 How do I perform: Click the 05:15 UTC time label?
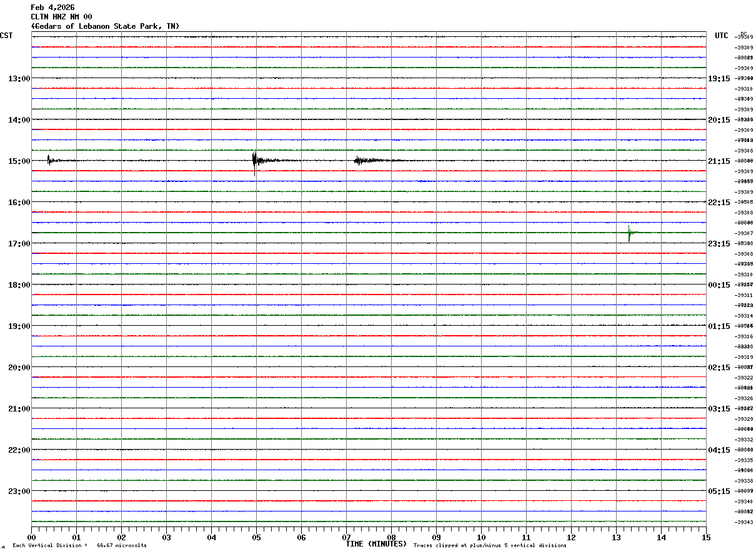tap(719, 491)
